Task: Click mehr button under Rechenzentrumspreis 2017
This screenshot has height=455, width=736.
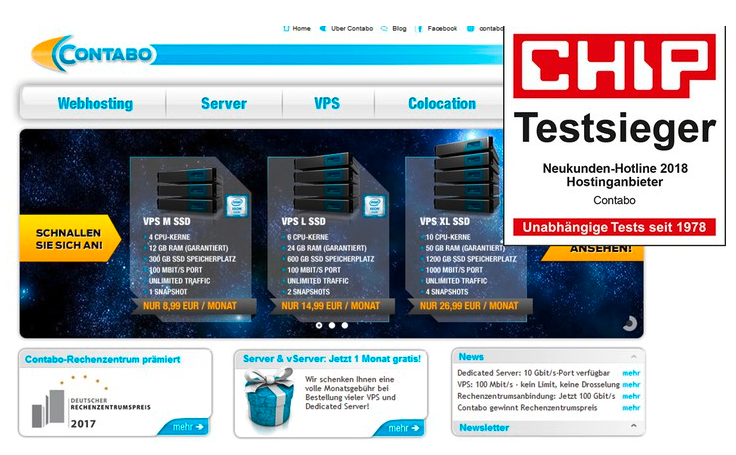Action: pyautogui.click(x=185, y=427)
